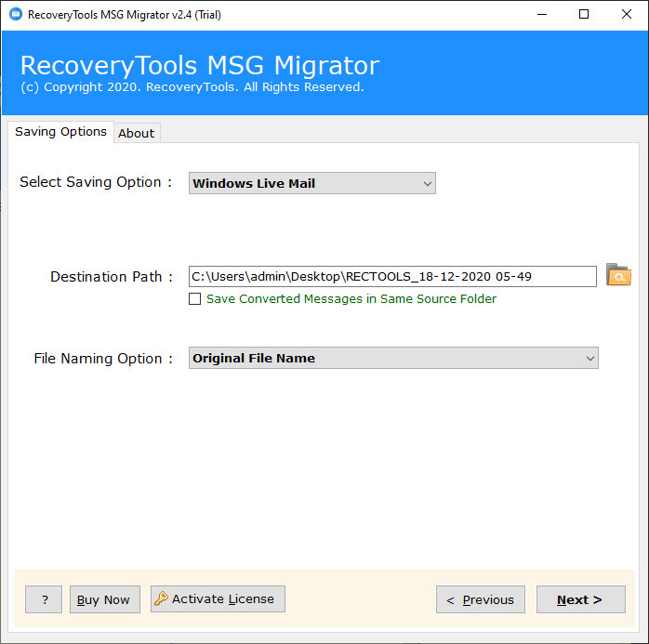This screenshot has width=649, height=644.
Task: Enable Save Converted Messages in Same Source Folder
Action: (195, 298)
